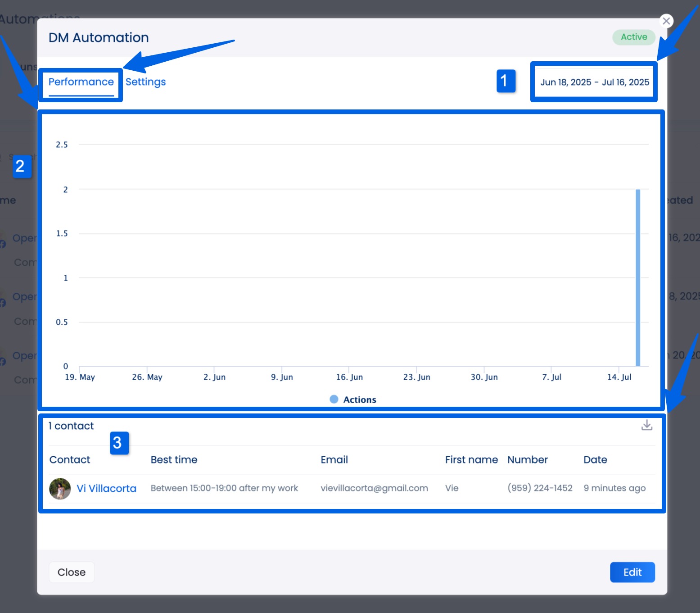The width and height of the screenshot is (700, 613).
Task: Toggle the Actions data series visibility
Action: click(352, 399)
